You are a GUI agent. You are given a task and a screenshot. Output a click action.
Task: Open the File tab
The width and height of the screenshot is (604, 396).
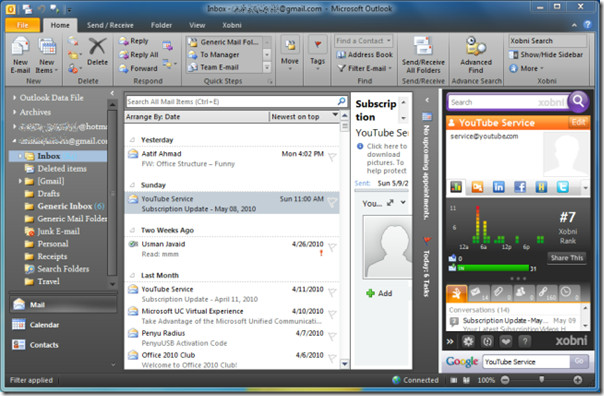pyautogui.click(x=22, y=25)
